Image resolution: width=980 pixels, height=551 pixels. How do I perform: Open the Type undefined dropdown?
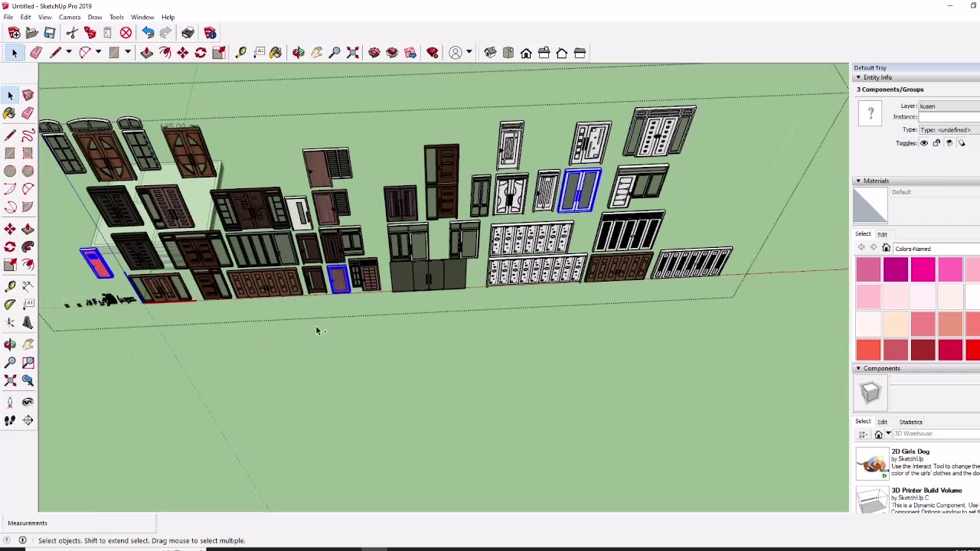click(x=949, y=130)
